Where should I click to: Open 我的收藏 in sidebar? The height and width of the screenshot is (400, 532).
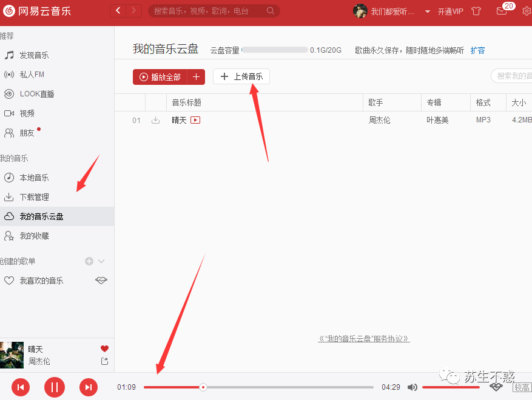(x=34, y=236)
